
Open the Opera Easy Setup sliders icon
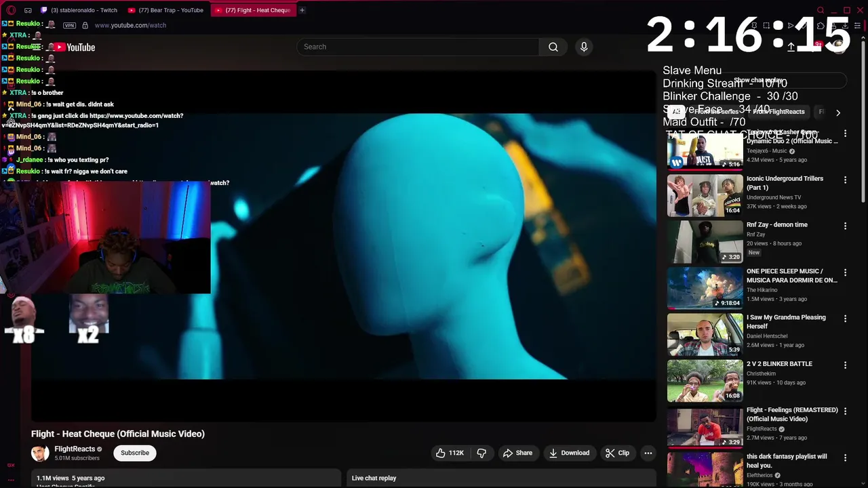coord(857,26)
